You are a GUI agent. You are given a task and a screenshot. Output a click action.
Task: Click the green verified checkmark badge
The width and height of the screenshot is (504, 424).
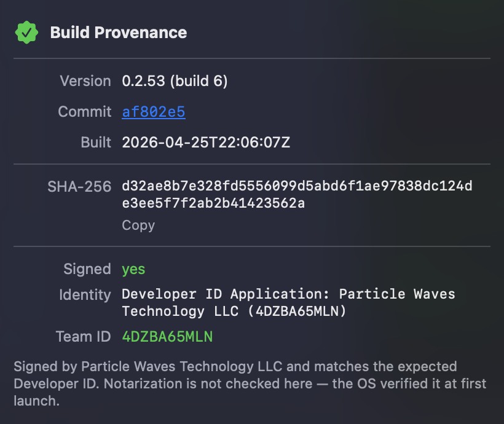point(26,33)
